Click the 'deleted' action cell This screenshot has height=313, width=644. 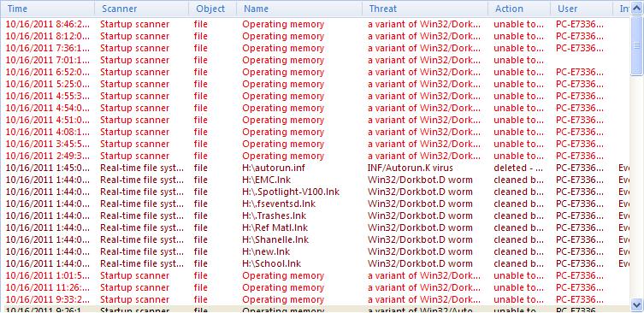(519, 168)
